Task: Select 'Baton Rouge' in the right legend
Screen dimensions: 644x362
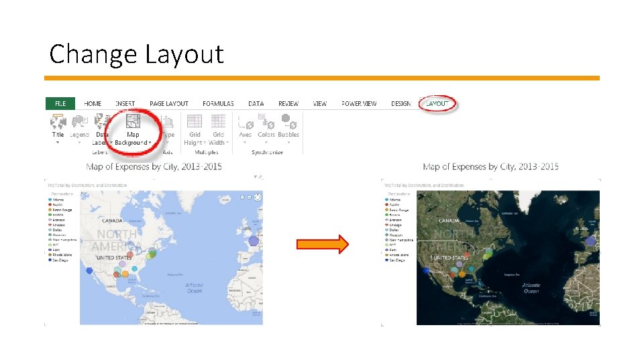Action: tap(399, 210)
